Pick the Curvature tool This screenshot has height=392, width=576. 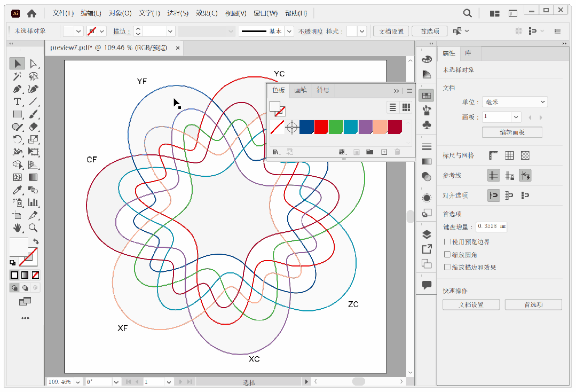point(33,89)
